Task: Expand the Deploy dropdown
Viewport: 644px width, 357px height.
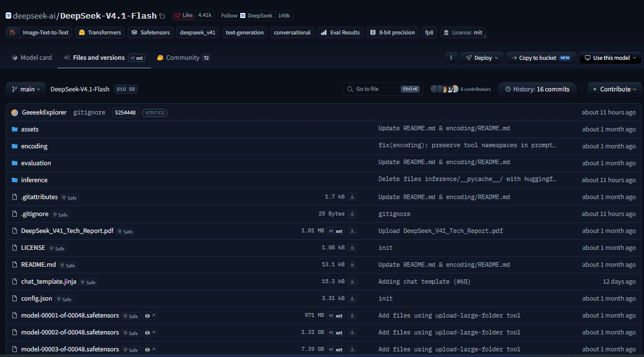Action: pos(482,58)
